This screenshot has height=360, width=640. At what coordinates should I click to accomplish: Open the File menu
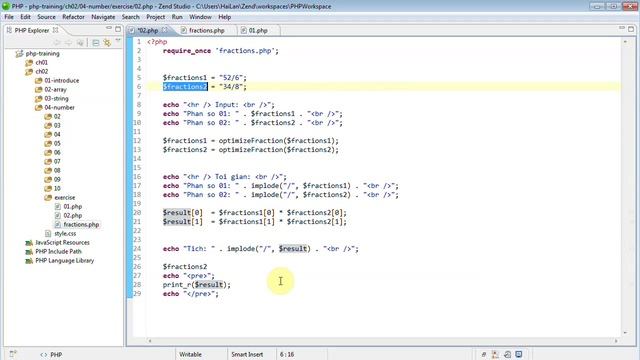(x=9, y=17)
